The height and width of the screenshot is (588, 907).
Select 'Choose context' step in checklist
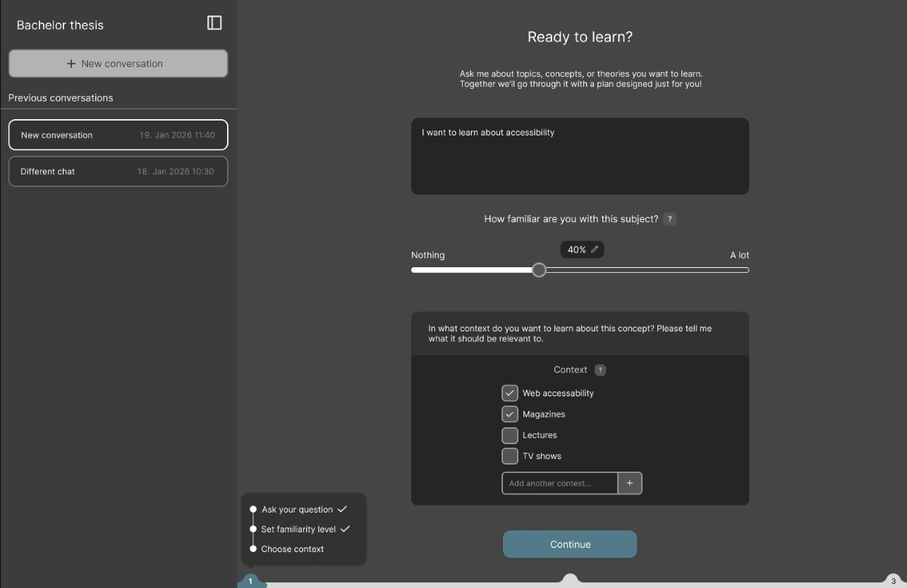[292, 549]
